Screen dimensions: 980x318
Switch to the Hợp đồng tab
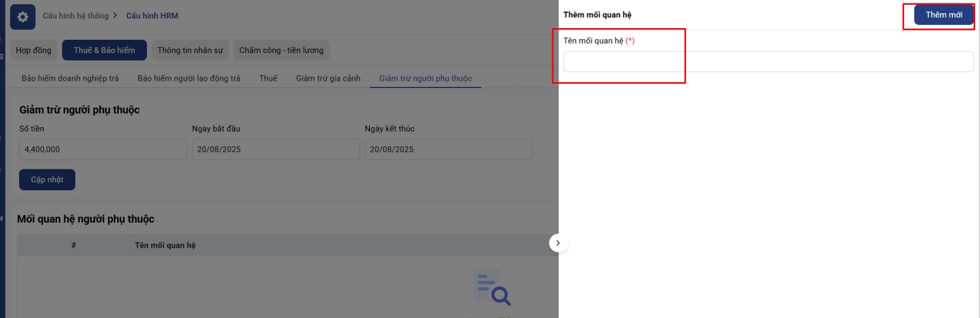[x=34, y=50]
